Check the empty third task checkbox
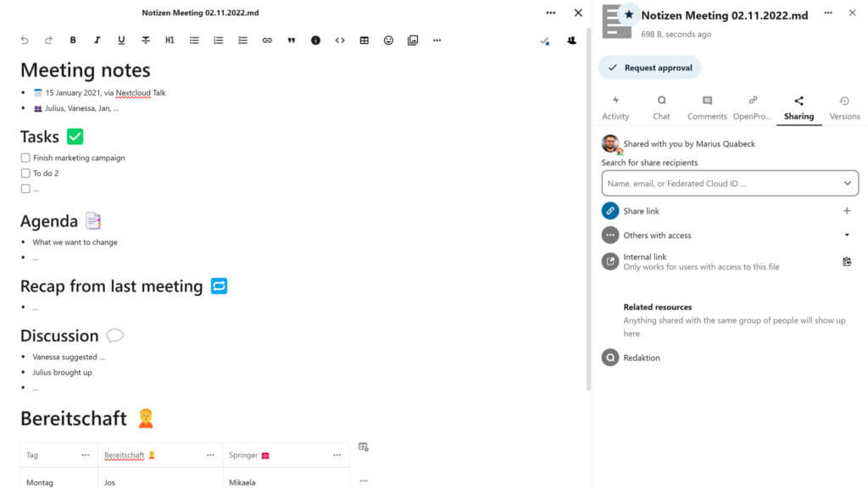868x488 pixels. point(25,189)
